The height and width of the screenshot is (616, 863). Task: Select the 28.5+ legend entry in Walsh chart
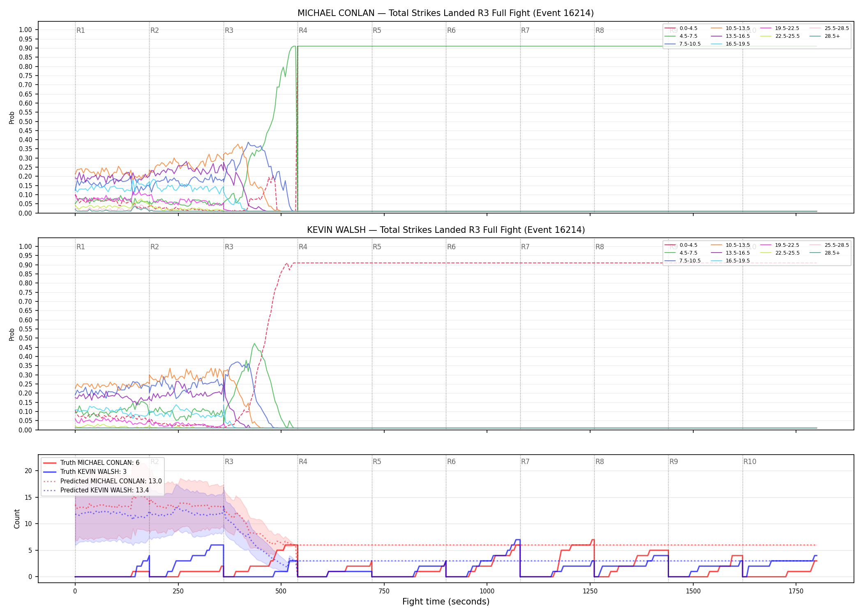tap(825, 253)
